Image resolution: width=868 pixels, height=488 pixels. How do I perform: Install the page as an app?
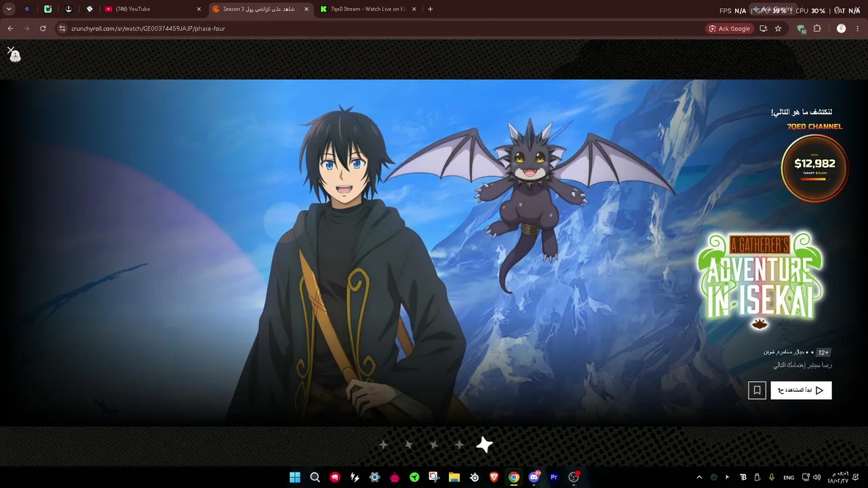point(764,28)
